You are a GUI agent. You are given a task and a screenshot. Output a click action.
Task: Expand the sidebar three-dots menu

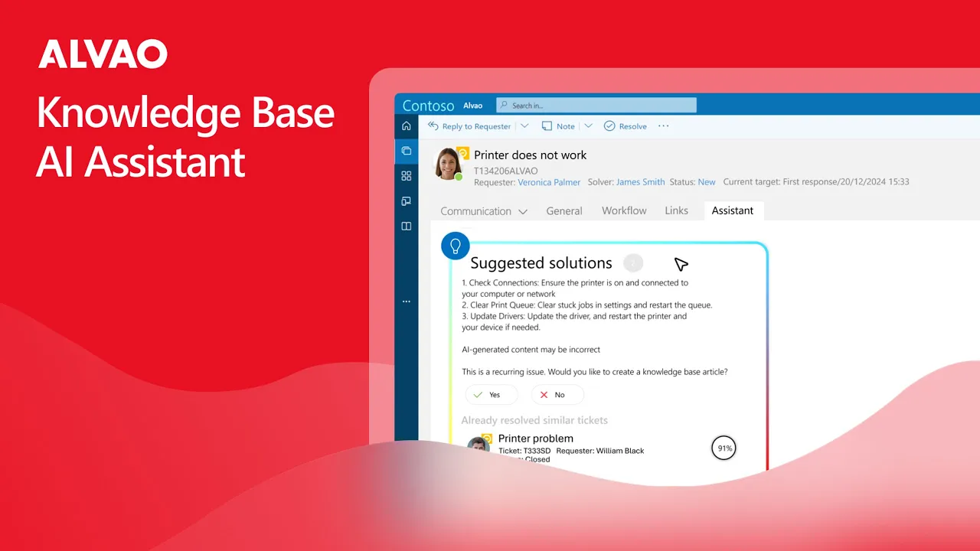(407, 302)
